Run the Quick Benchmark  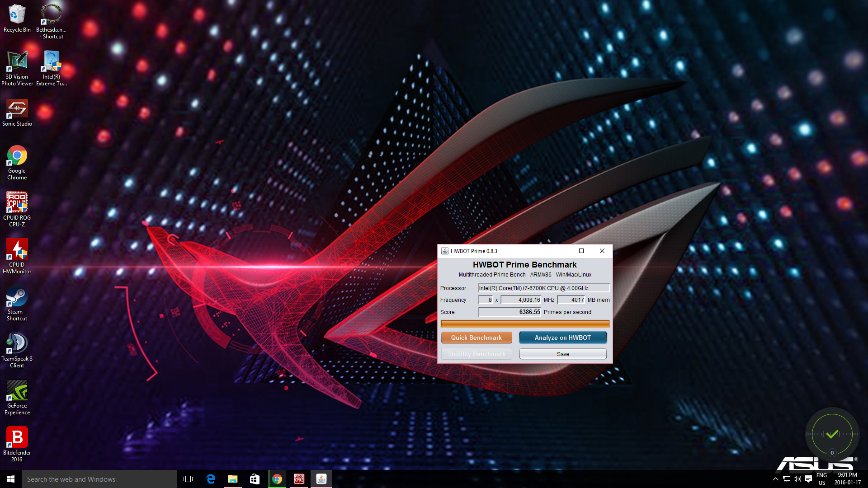(x=476, y=338)
